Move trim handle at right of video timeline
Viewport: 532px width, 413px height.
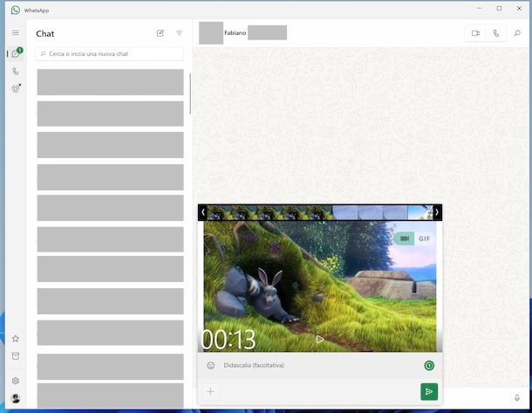click(x=437, y=212)
